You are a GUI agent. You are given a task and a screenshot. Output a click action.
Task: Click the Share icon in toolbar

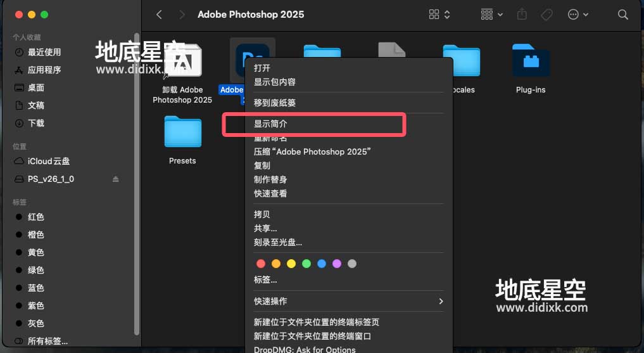pos(522,15)
